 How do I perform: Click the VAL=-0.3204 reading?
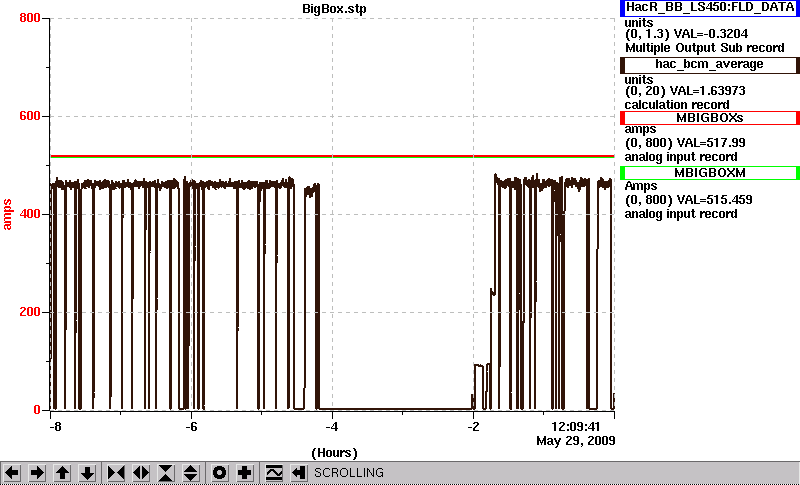(x=711, y=34)
